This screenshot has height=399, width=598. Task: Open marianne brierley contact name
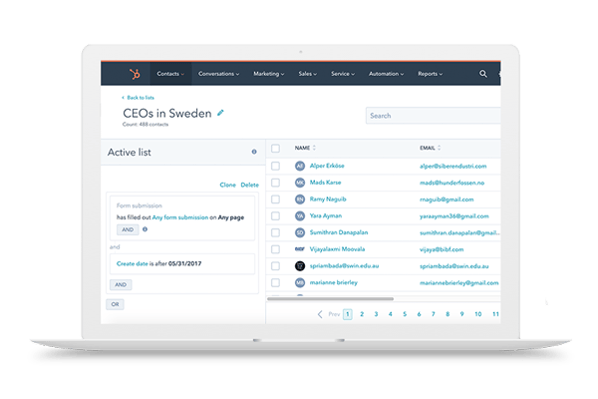334,283
